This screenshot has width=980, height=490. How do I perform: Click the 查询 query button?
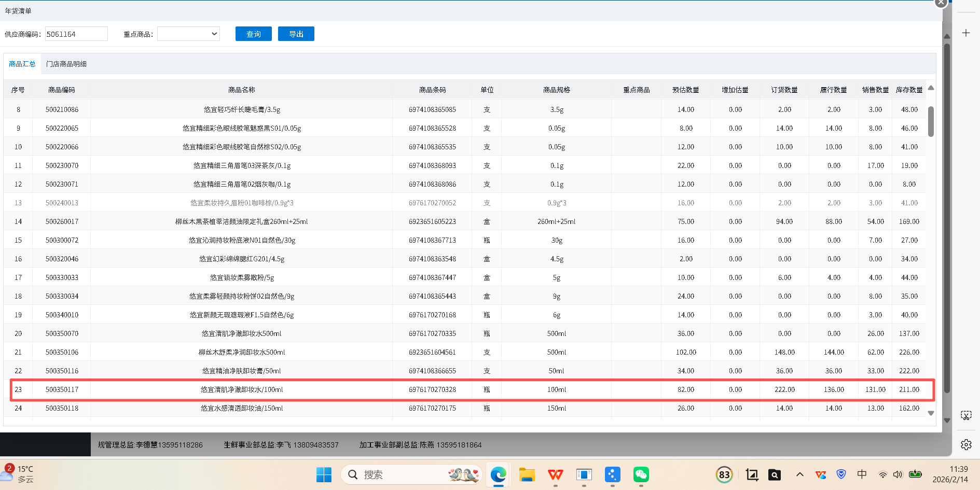[x=253, y=34]
